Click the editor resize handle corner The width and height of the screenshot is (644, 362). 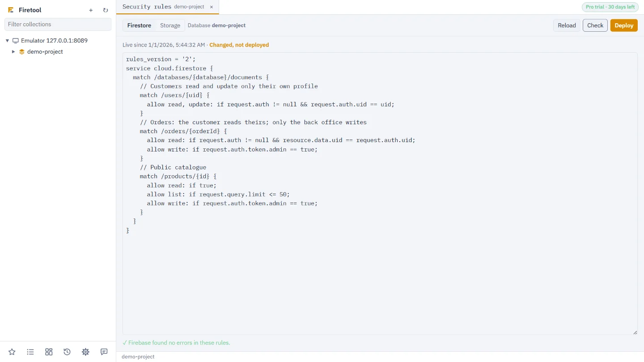coord(635,332)
